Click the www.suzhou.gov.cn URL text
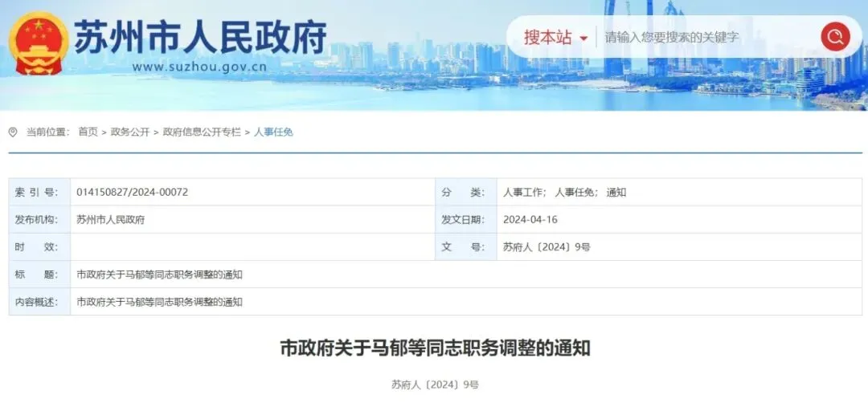Screen dimensions: 868x407 coord(199,67)
